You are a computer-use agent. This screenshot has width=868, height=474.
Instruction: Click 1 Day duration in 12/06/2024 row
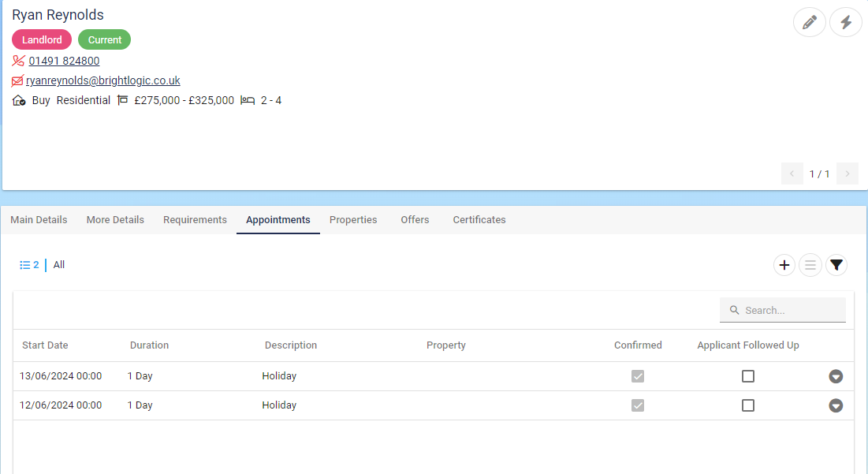pos(140,405)
